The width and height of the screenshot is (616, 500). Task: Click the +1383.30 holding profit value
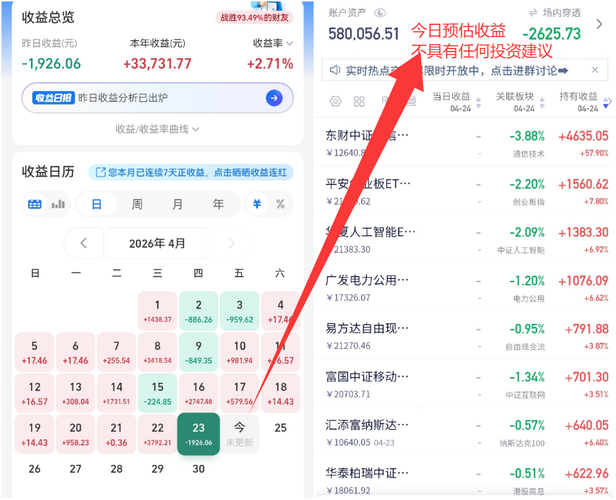click(583, 233)
